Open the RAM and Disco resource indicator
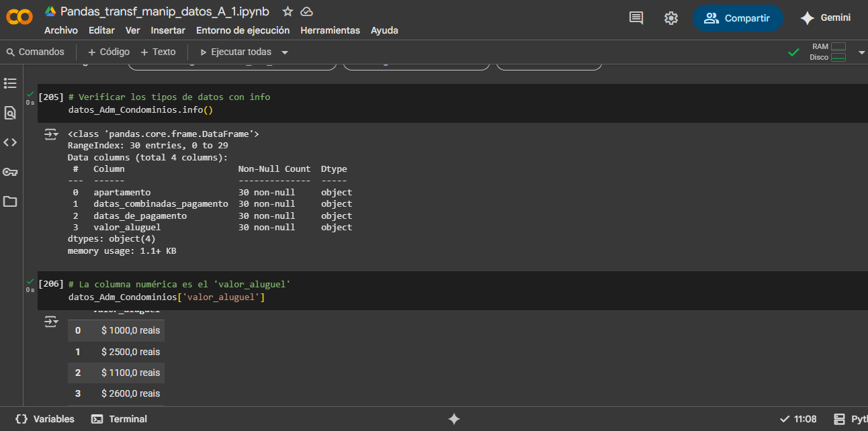Image resolution: width=868 pixels, height=431 pixels. point(828,52)
